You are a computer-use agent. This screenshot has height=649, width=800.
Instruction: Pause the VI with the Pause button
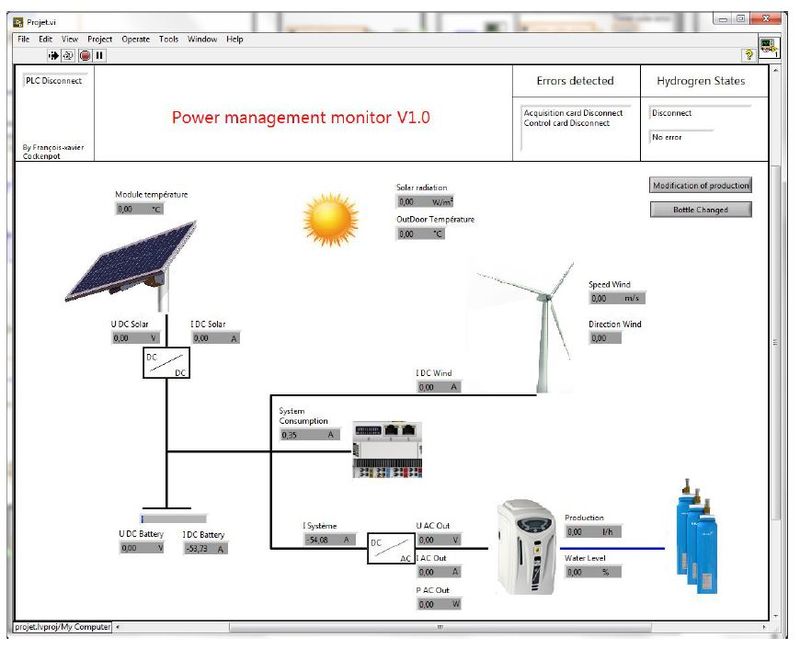[x=100, y=55]
